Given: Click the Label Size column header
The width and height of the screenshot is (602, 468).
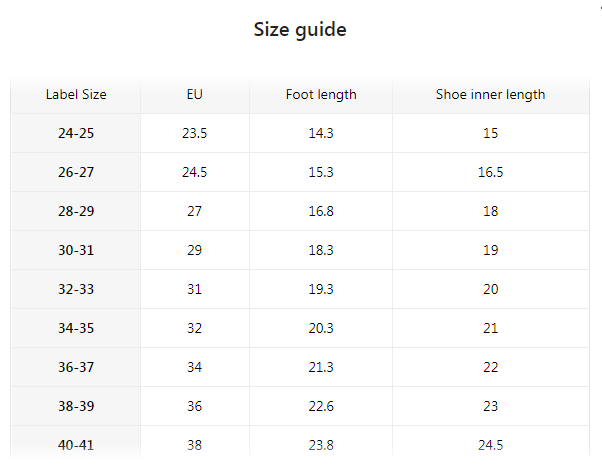Looking at the screenshot, I should tap(76, 95).
